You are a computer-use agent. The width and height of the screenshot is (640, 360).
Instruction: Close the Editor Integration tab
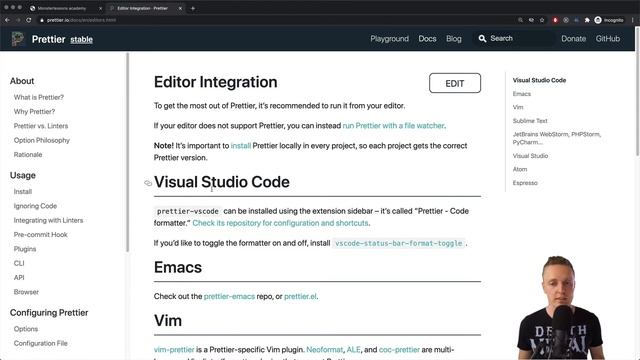click(x=180, y=8)
